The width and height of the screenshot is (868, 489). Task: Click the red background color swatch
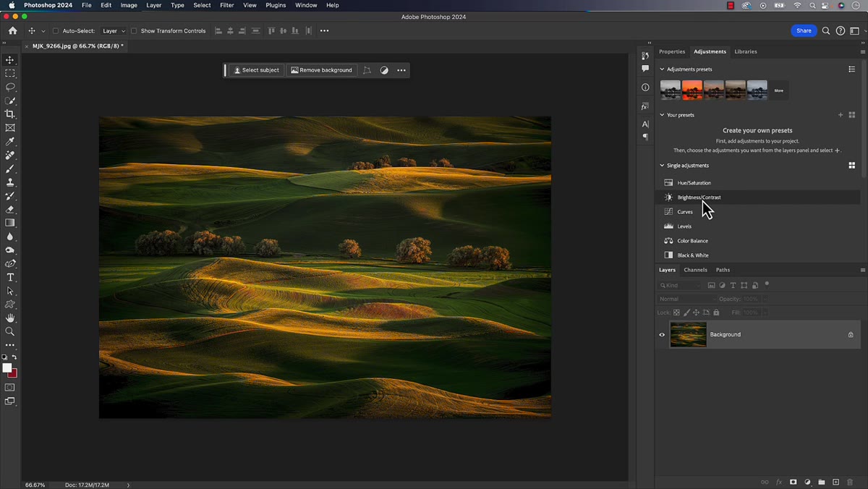tap(14, 374)
